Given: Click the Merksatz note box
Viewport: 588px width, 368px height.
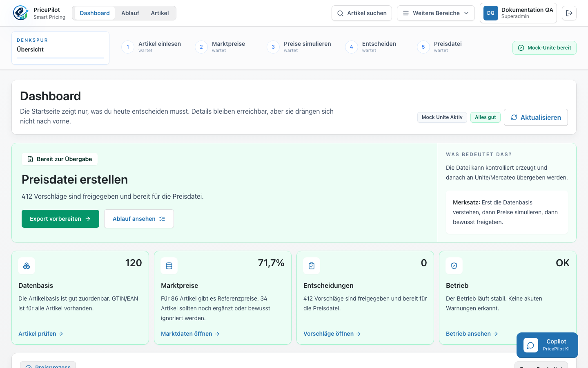Looking at the screenshot, I should pos(507,212).
